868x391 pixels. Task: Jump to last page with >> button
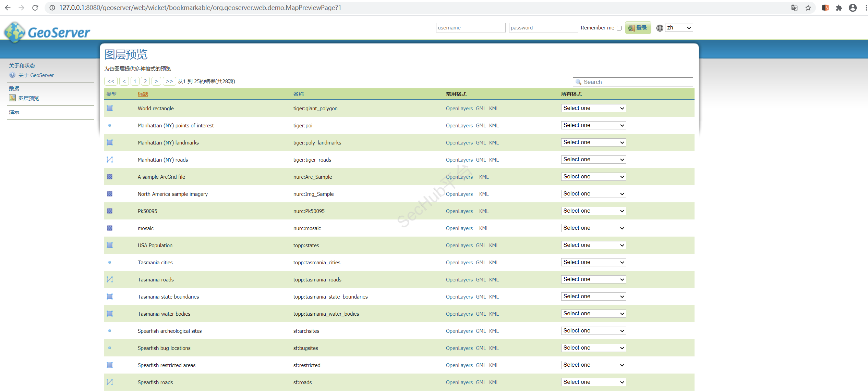tap(169, 81)
